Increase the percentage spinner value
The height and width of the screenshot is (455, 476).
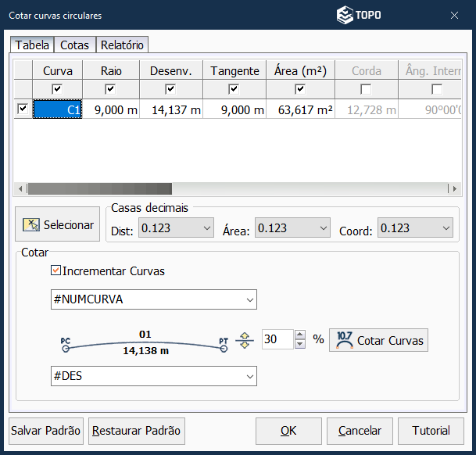pos(300,335)
